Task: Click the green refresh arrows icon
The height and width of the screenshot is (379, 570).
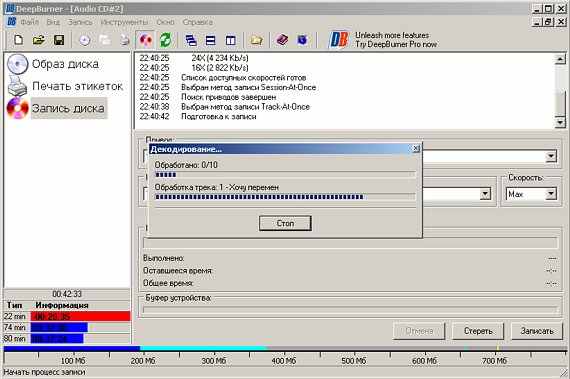Action: 166,40
